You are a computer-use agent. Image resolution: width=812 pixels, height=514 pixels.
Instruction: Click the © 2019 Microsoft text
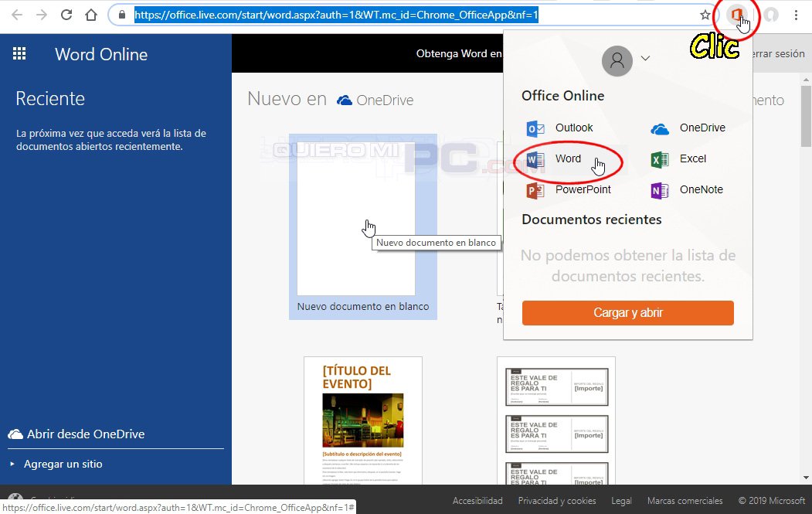coord(772,501)
